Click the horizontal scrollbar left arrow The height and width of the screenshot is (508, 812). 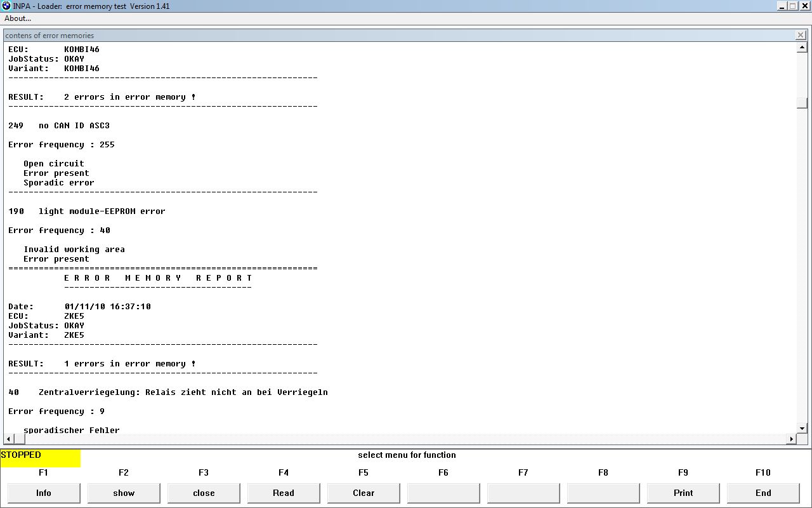pyautogui.click(x=8, y=439)
